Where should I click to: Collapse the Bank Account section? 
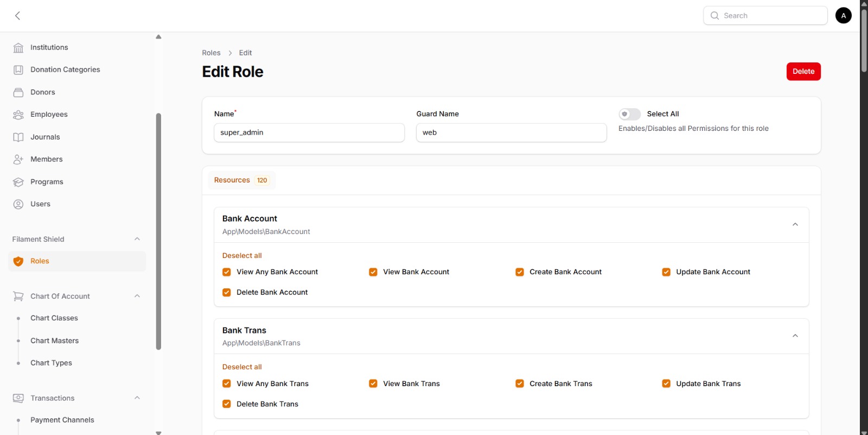[795, 225]
